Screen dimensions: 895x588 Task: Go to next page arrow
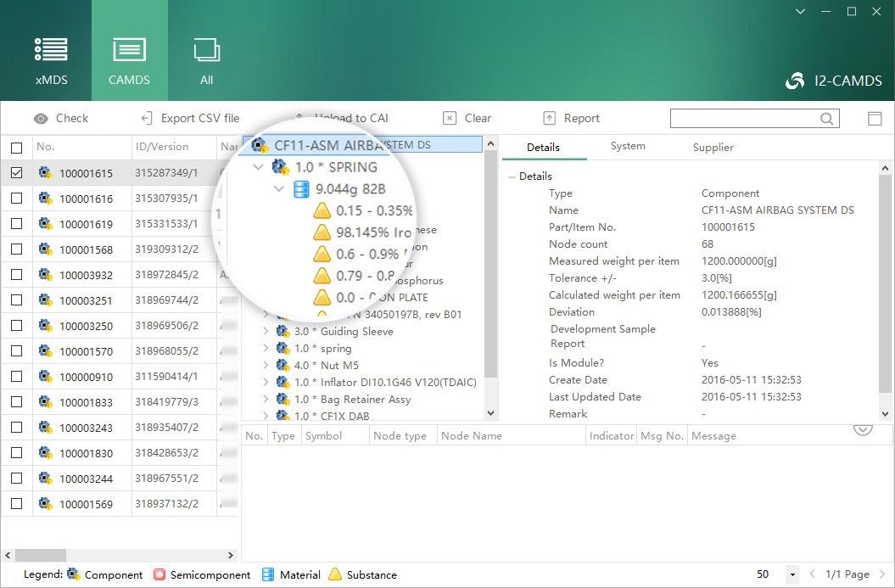click(x=882, y=574)
